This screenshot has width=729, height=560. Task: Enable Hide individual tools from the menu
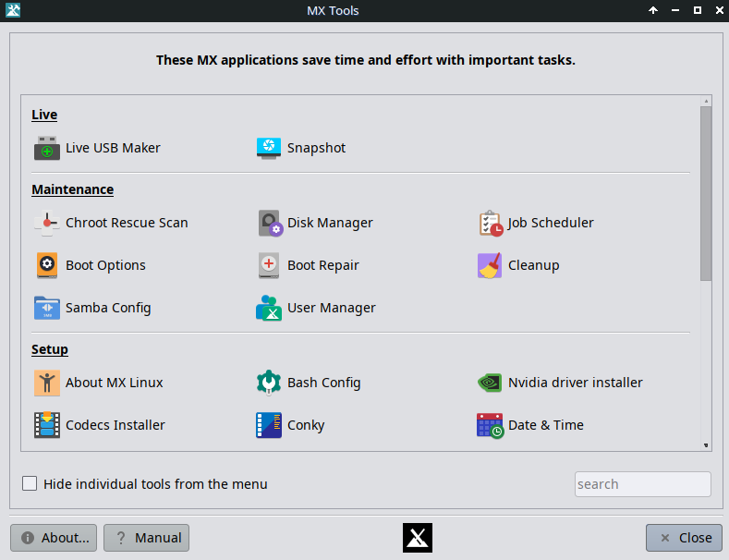(x=30, y=483)
